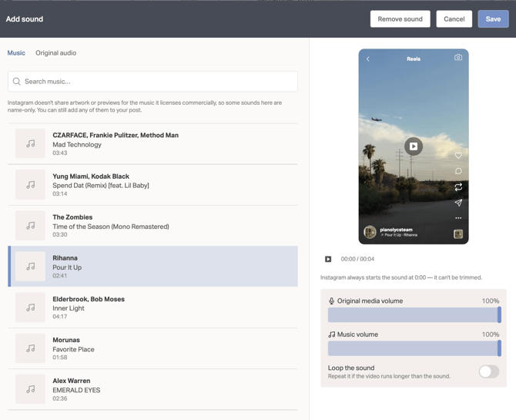This screenshot has height=420, width=516.
Task: Switch to the Original audio tab
Action: [x=56, y=53]
